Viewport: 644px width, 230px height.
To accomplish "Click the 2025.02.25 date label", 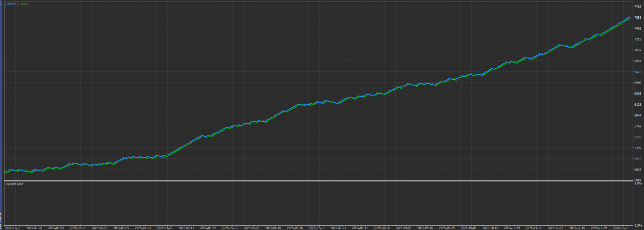I will 99,228.
